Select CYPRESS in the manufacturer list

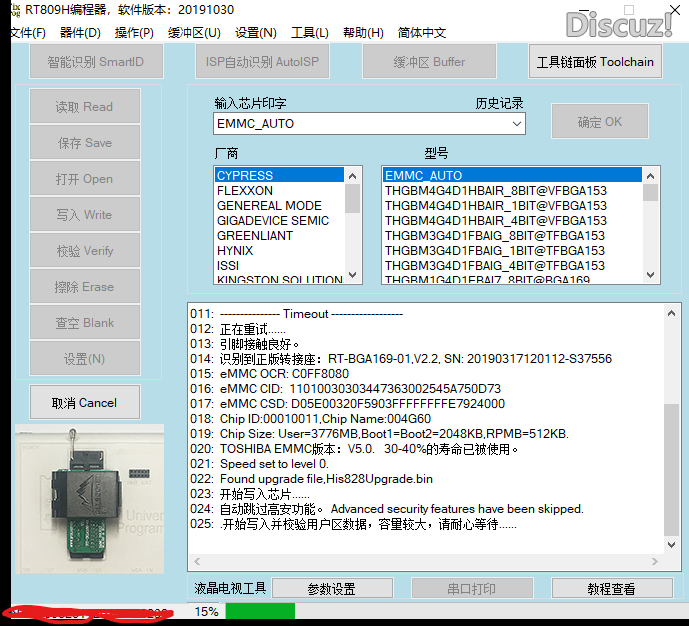[279, 175]
